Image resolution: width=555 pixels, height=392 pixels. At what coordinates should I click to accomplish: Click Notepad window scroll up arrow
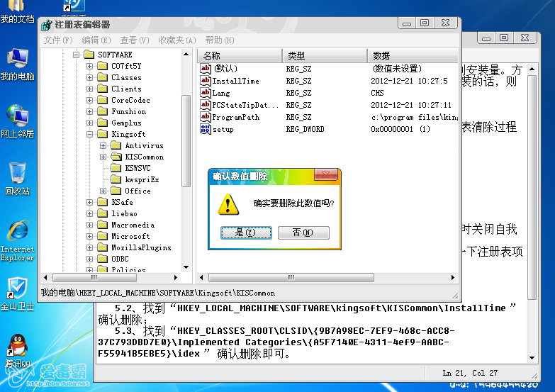point(532,69)
